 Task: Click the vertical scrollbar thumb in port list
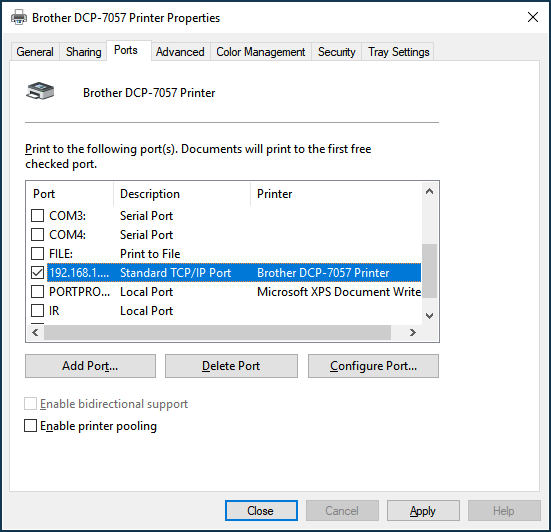tap(429, 271)
